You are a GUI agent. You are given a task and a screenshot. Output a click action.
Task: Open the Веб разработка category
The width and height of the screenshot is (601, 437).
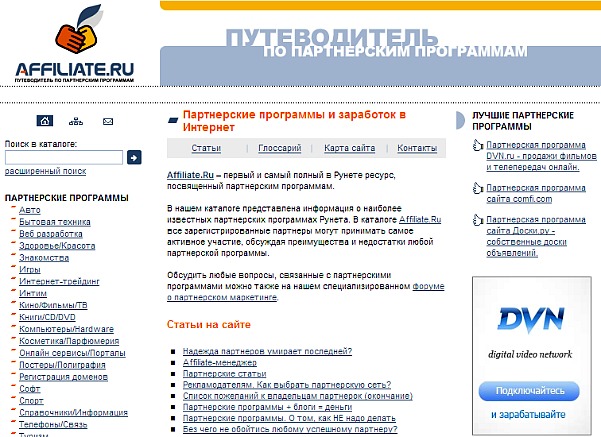click(51, 234)
